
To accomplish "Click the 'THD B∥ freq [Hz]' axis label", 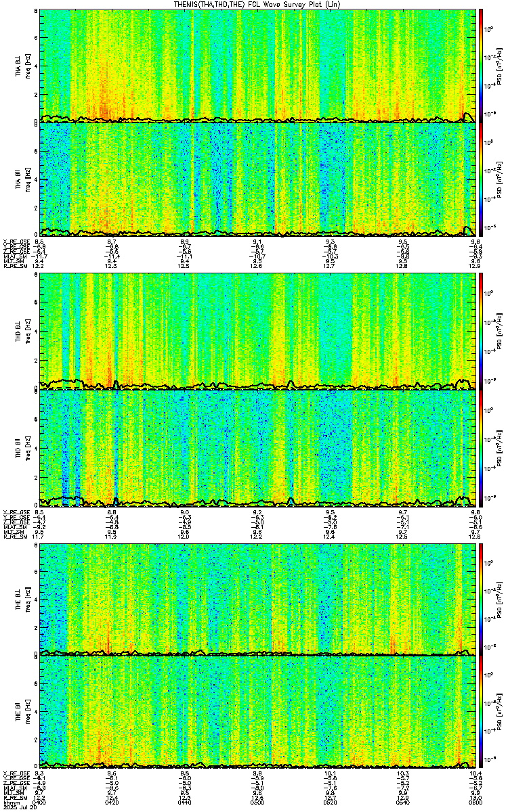I will tap(22, 447).
